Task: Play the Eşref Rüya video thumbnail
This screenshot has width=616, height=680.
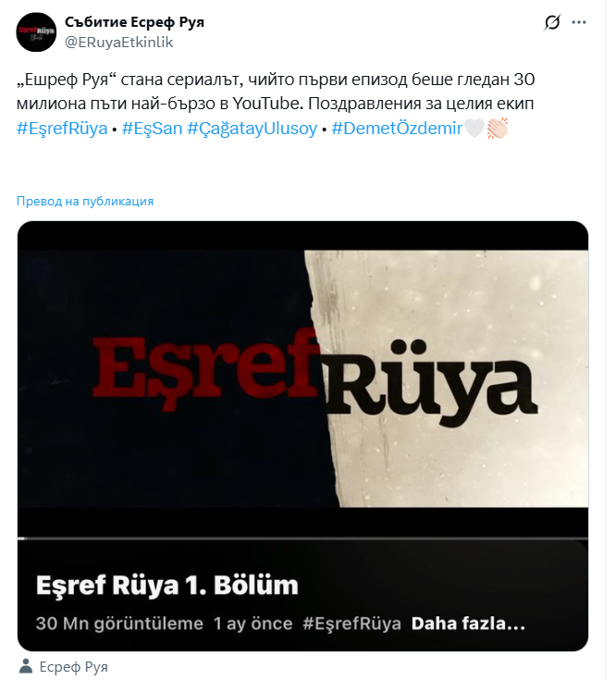Action: [302, 378]
